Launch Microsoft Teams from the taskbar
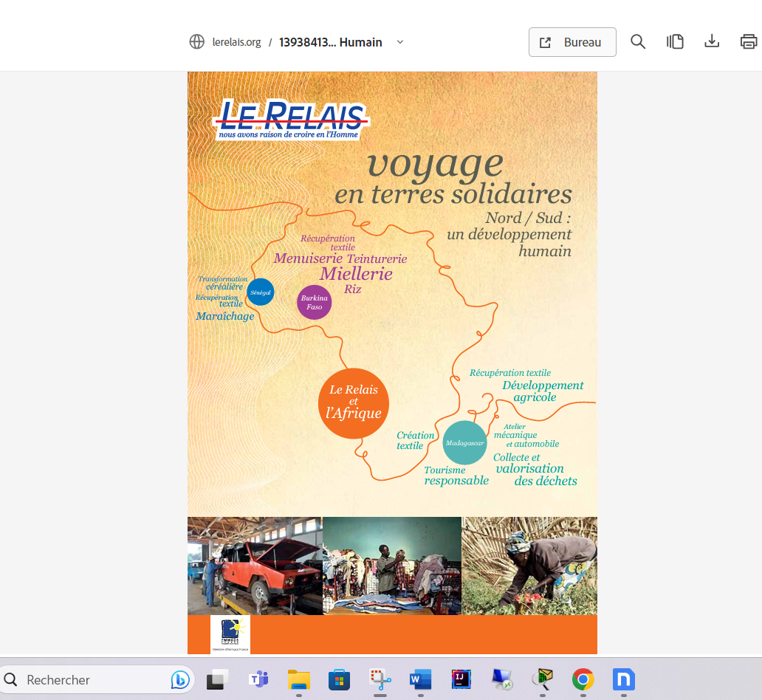762x700 pixels. [x=258, y=679]
